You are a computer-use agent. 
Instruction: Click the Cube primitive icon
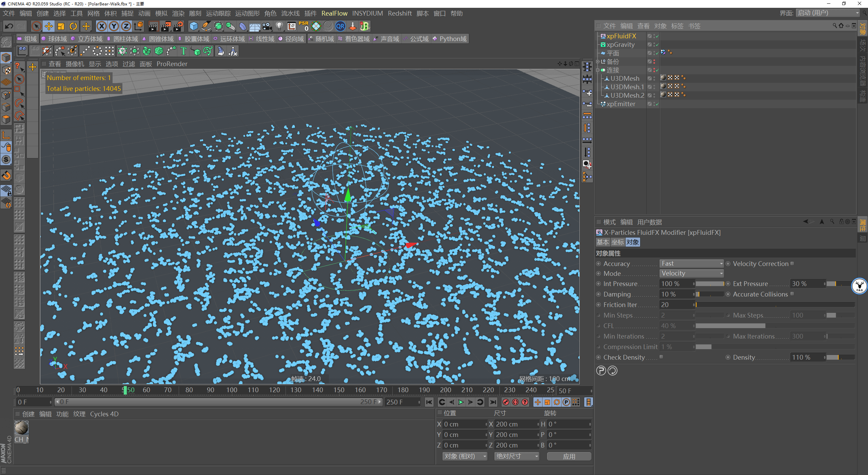coord(194,26)
